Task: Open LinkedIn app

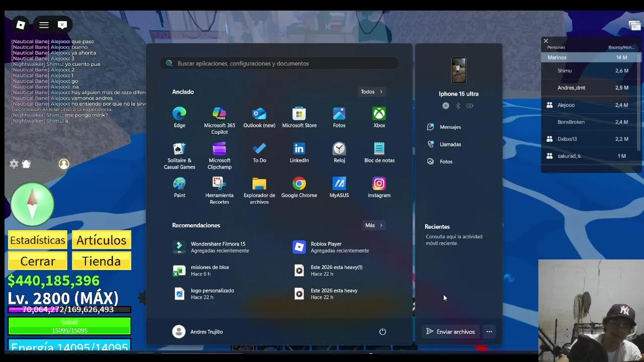Action: coord(299,153)
